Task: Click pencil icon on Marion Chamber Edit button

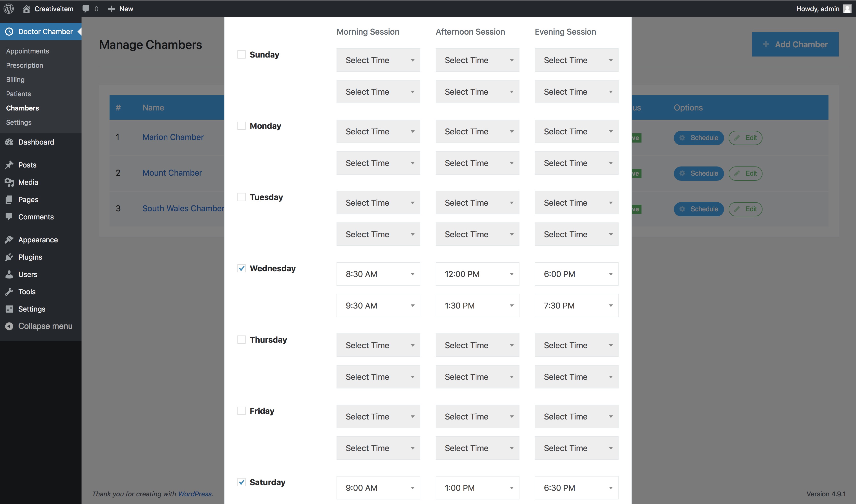Action: point(737,137)
